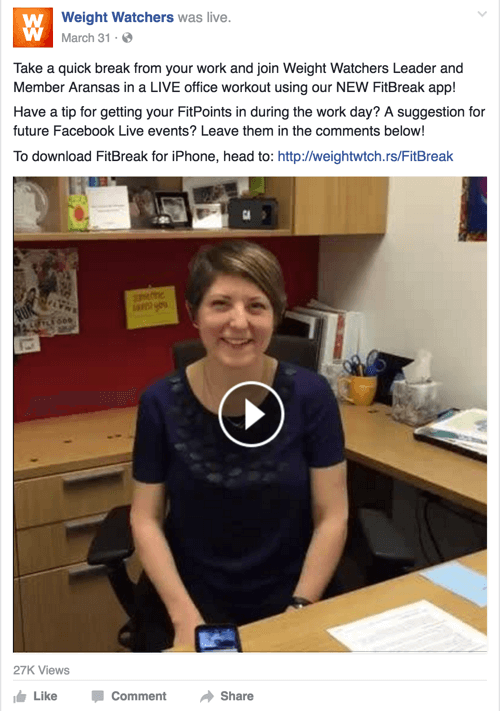Click the "Have a tip" paragraph text

(x=249, y=121)
